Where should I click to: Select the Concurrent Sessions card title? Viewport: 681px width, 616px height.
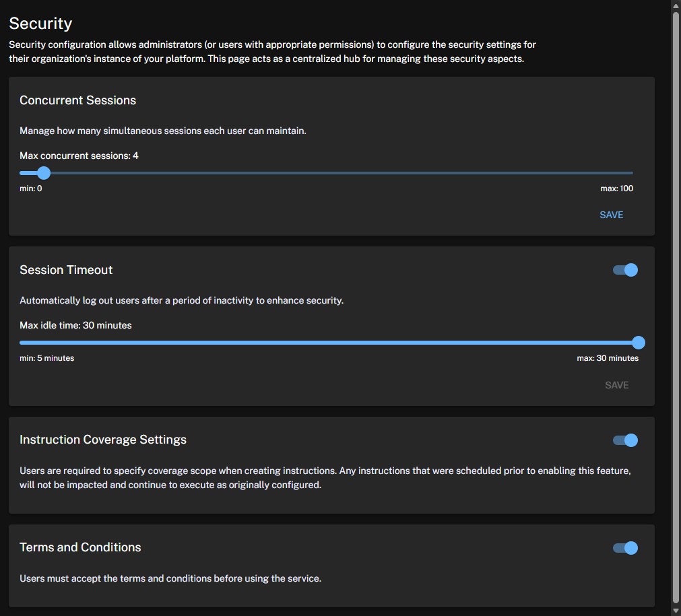point(78,100)
